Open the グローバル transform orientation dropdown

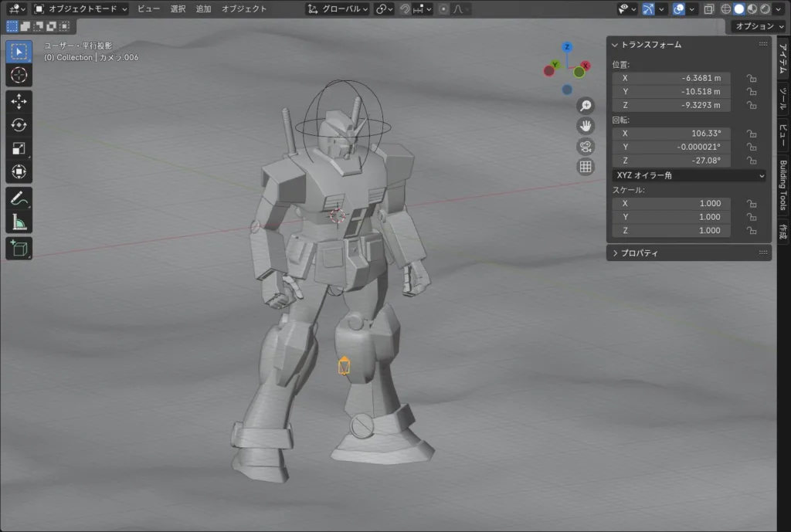click(338, 9)
